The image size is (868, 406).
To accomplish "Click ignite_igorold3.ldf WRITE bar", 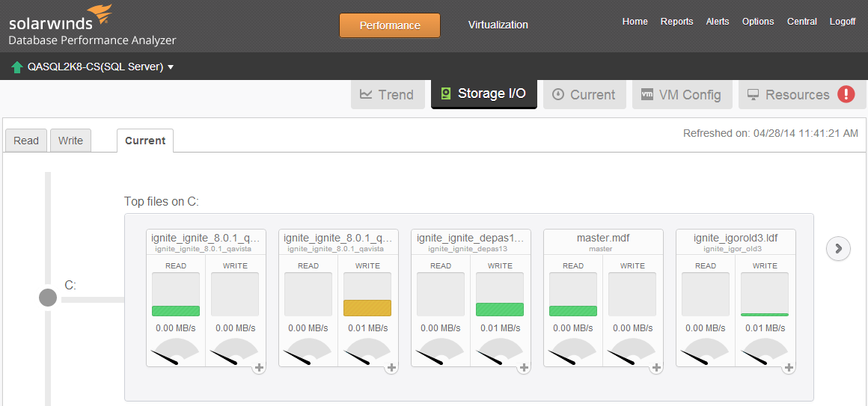I will click(x=765, y=314).
